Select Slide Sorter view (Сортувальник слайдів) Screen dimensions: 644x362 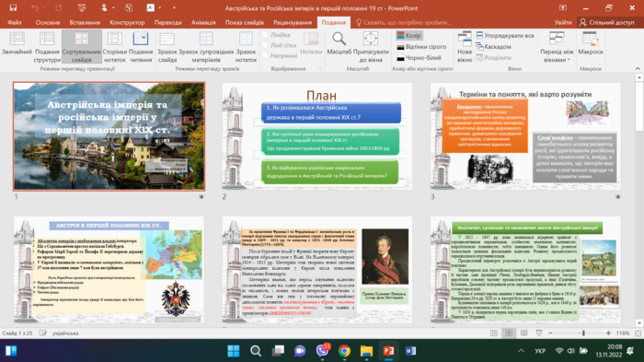[82, 46]
